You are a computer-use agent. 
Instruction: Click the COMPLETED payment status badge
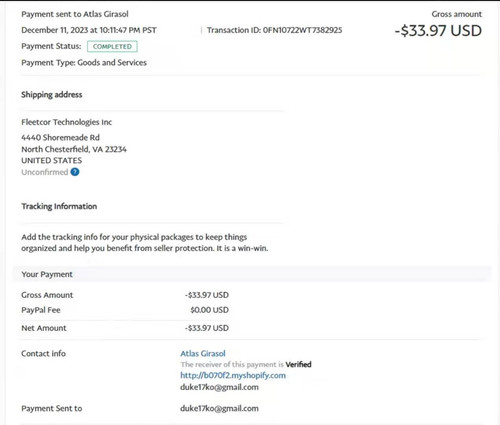coord(112,46)
